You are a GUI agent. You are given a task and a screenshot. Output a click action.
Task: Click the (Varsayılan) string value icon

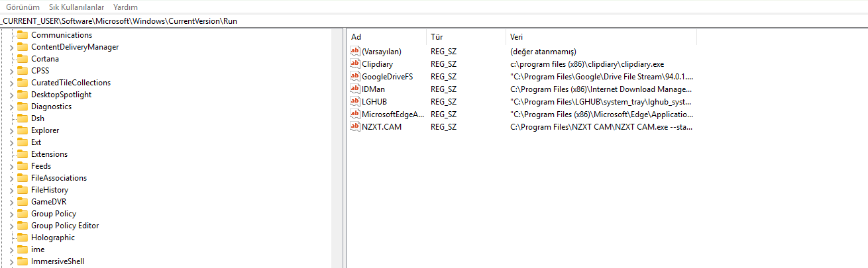354,52
